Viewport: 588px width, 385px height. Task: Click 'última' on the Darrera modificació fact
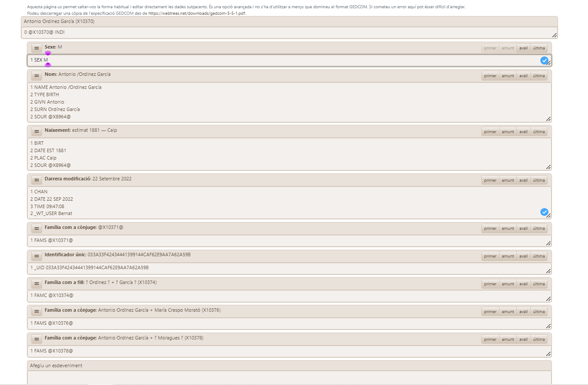(539, 180)
